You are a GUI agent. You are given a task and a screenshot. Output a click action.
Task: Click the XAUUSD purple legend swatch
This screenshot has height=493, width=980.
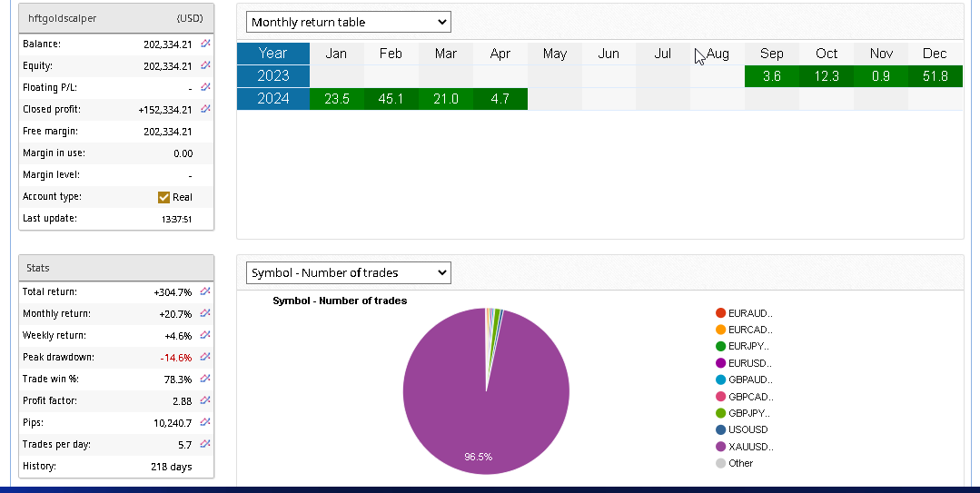721,447
